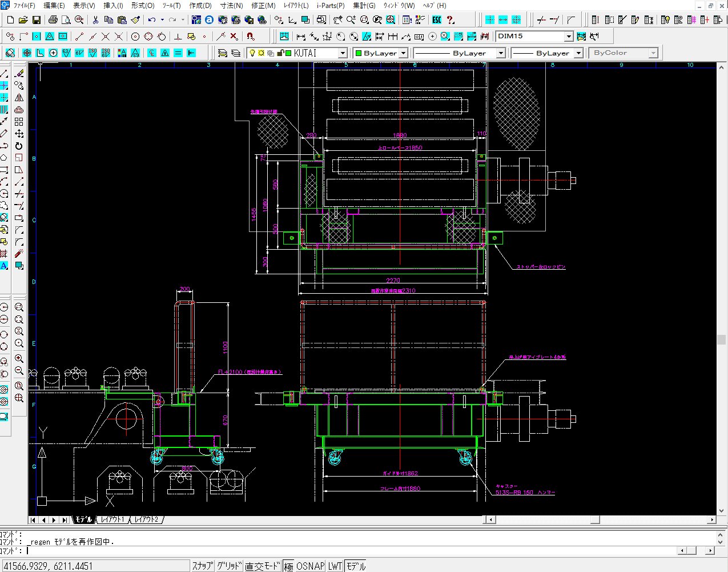
Task: Click the red question mark help icon
Action: (x=451, y=20)
